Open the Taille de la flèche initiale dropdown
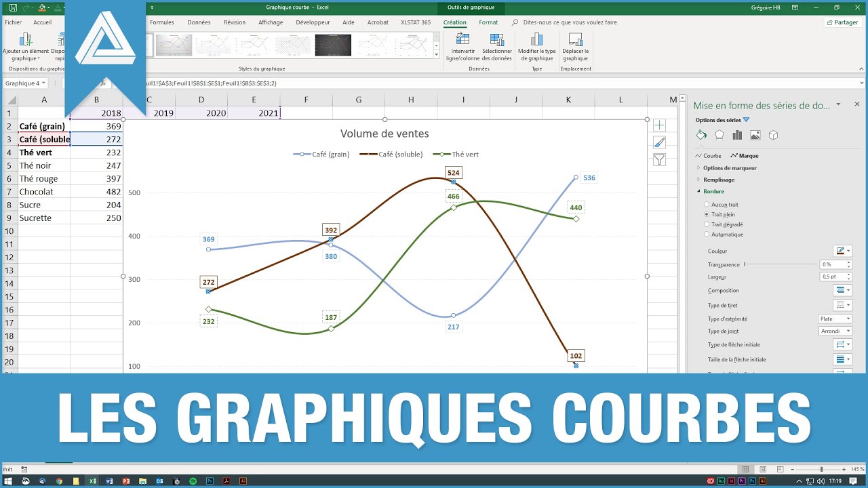Image resolution: width=868 pixels, height=488 pixels. (842, 359)
